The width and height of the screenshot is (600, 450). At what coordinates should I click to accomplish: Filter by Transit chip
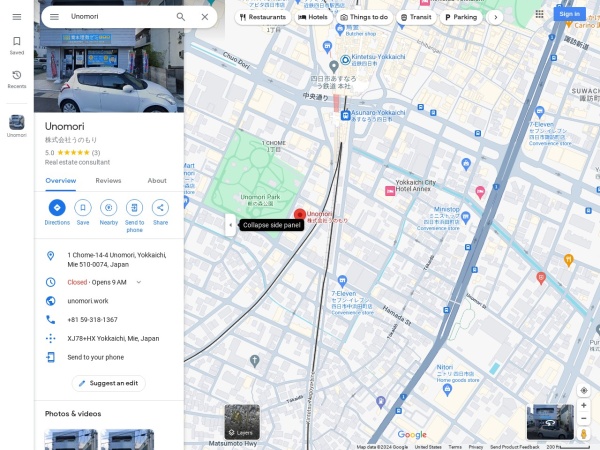[x=416, y=17]
